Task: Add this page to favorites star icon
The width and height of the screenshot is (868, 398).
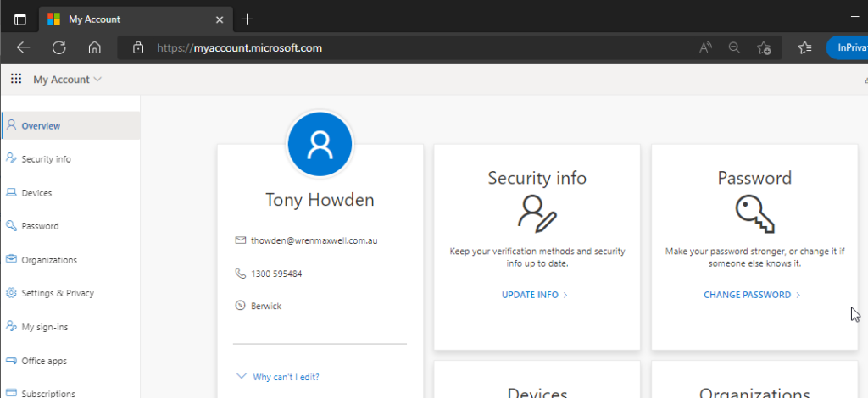Action: pyautogui.click(x=764, y=48)
